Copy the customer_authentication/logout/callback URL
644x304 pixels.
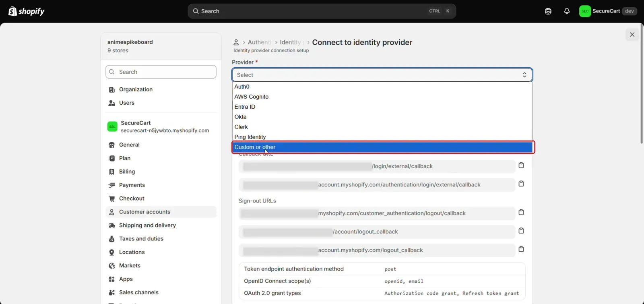coord(521,213)
